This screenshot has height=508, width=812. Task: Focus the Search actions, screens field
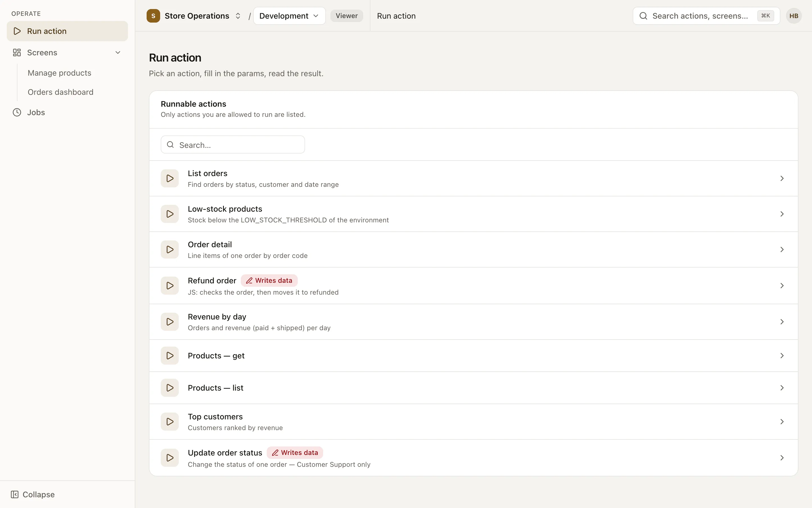[x=706, y=16]
